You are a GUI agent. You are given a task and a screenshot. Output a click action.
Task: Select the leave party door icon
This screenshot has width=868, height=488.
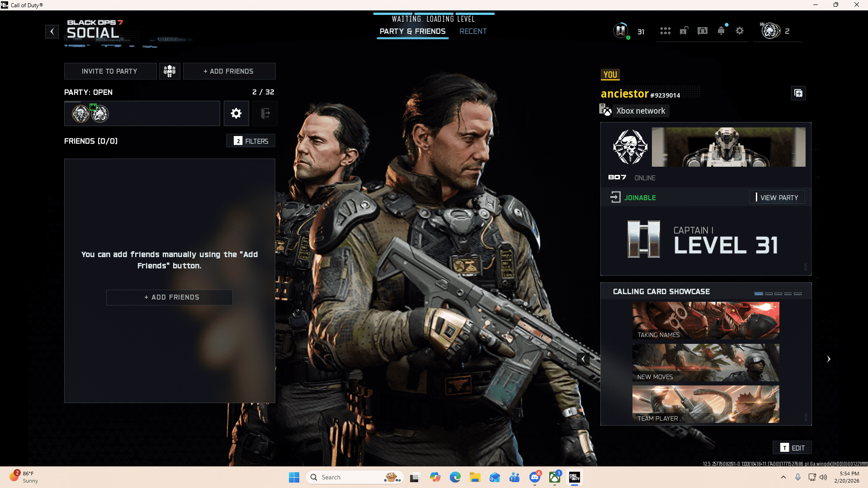[x=265, y=113]
